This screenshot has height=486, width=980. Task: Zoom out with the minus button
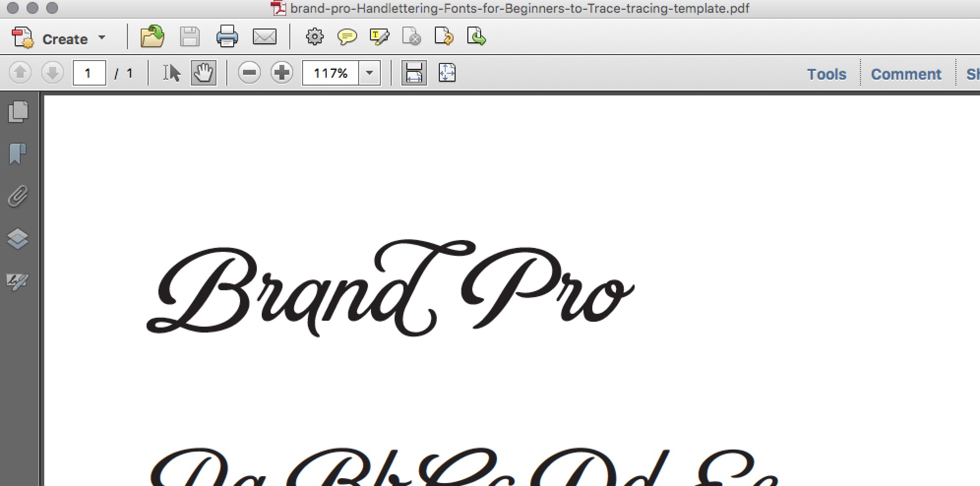(x=249, y=73)
